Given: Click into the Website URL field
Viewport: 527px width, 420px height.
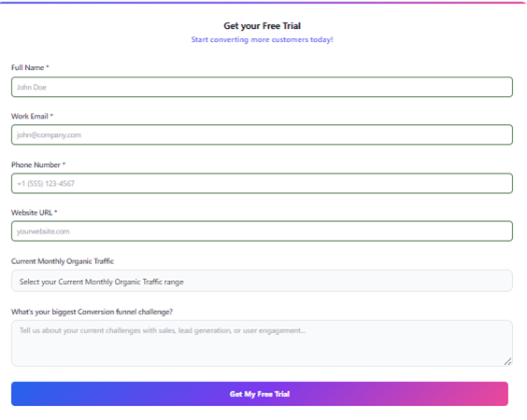Looking at the screenshot, I should pyautogui.click(x=262, y=231).
